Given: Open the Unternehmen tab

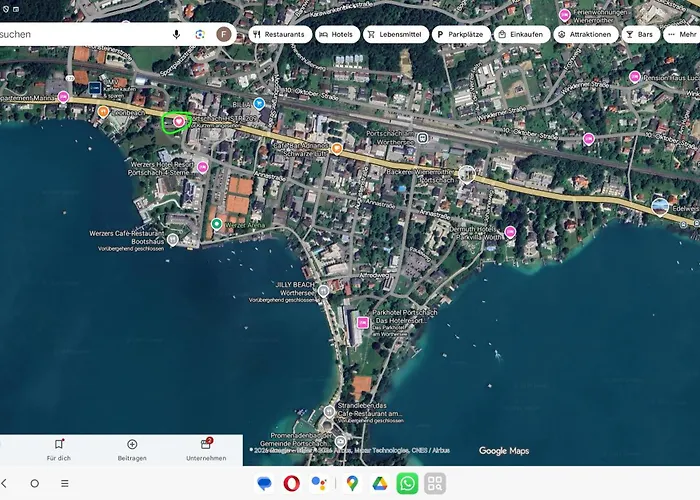Looking at the screenshot, I should (x=206, y=449).
